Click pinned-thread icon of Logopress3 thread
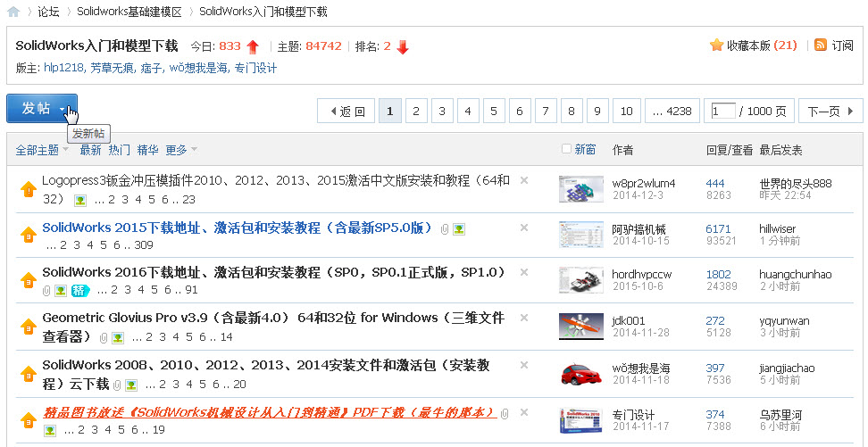 pyautogui.click(x=29, y=190)
